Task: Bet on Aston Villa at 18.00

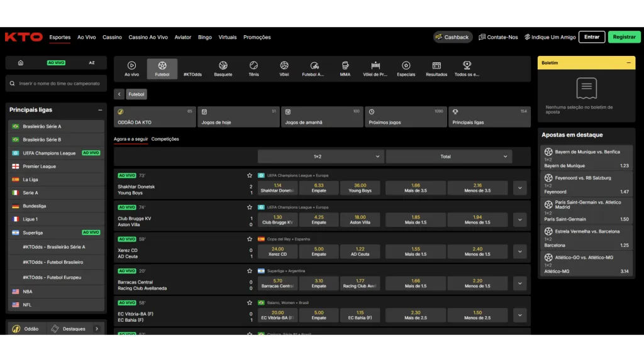Action: pyautogui.click(x=360, y=219)
